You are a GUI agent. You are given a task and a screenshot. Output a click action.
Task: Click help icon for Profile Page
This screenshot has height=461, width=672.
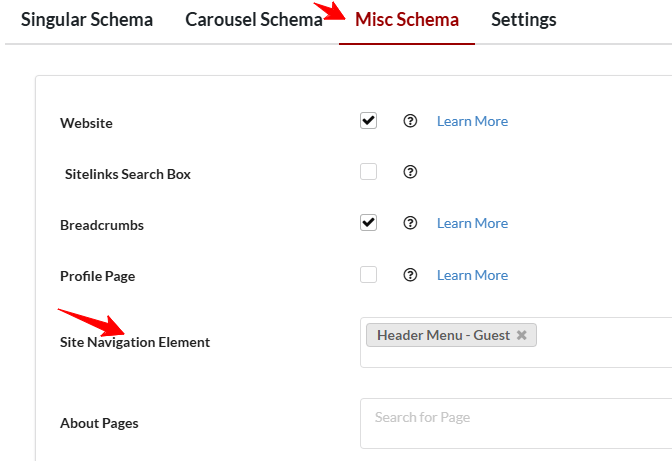[410, 275]
